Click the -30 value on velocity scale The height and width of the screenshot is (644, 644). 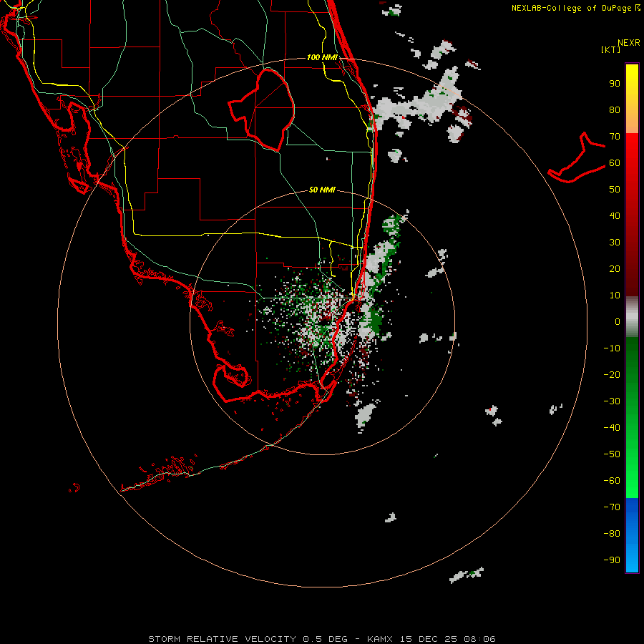(x=612, y=401)
